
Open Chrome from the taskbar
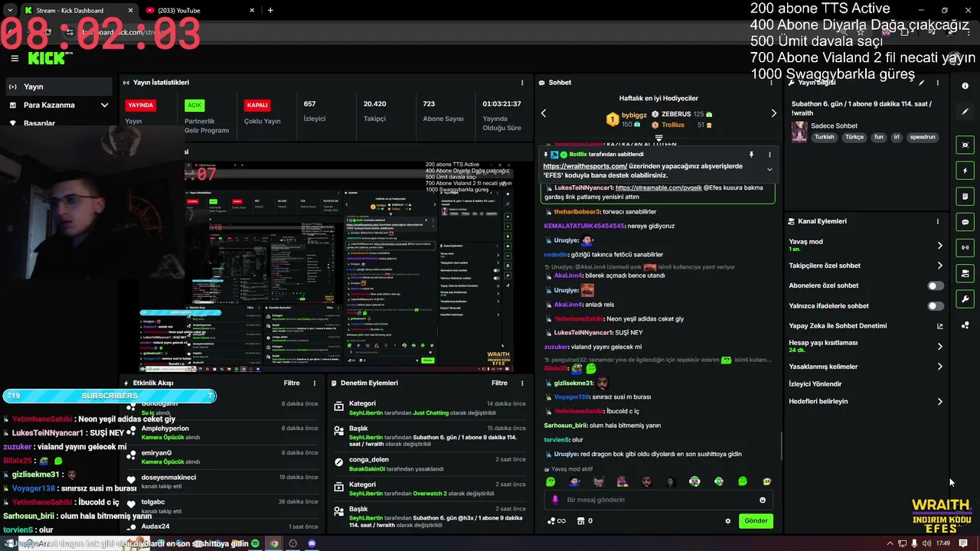click(x=274, y=543)
